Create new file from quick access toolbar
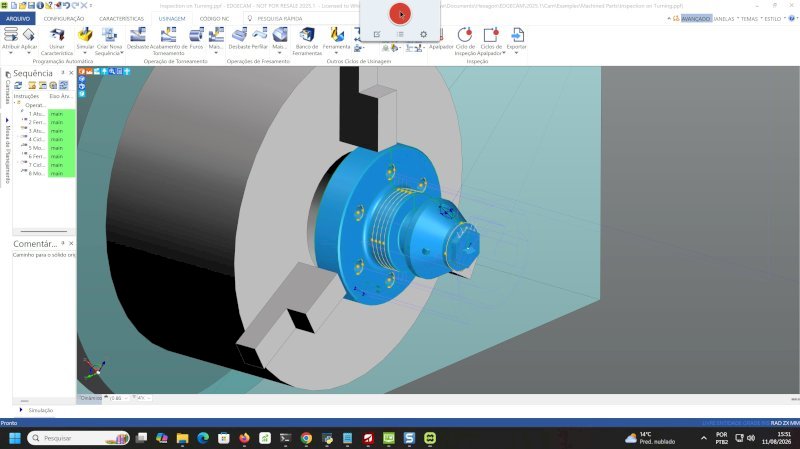The width and height of the screenshot is (800, 449). click(14, 5)
